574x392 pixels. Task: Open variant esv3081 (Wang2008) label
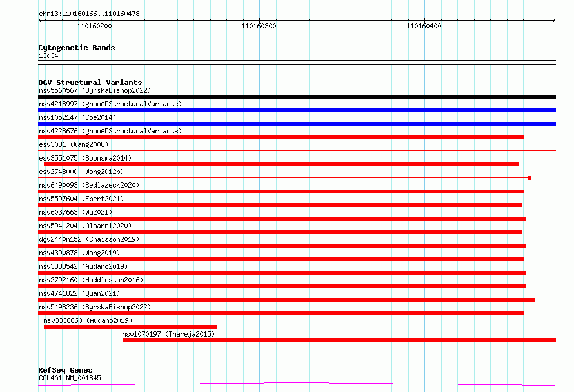(x=74, y=144)
